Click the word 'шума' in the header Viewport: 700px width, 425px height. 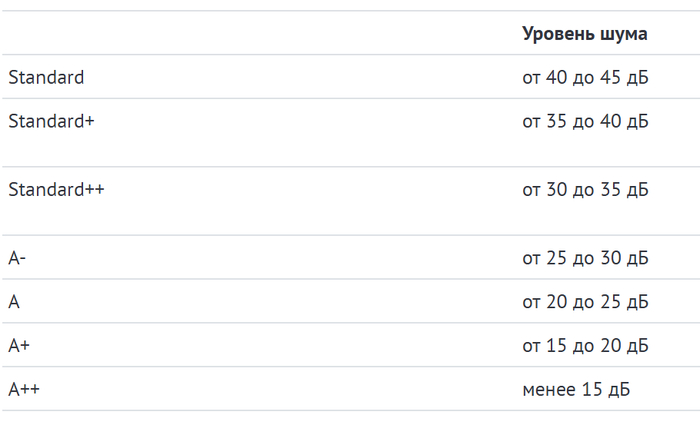pos(624,34)
